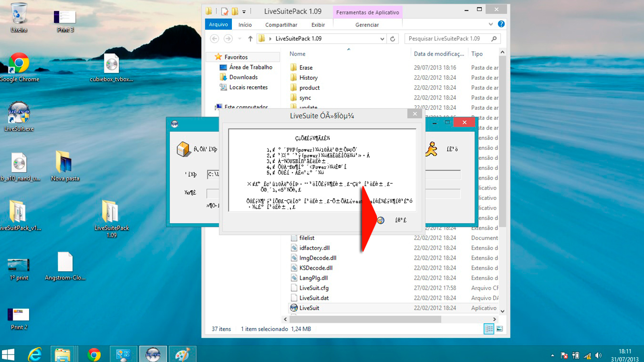Viewport: 644px width, 362px height.
Task: Select the 1º print desktop image
Action: (19, 269)
